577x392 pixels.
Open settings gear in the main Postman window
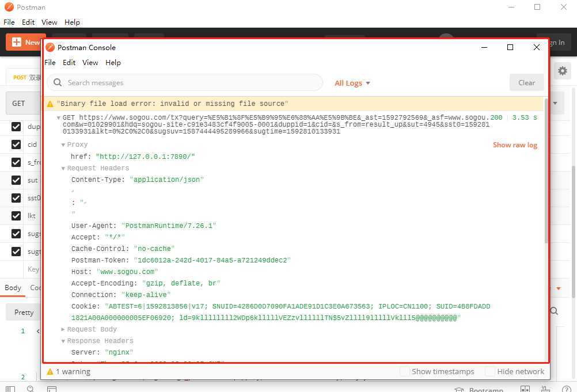tap(562, 71)
